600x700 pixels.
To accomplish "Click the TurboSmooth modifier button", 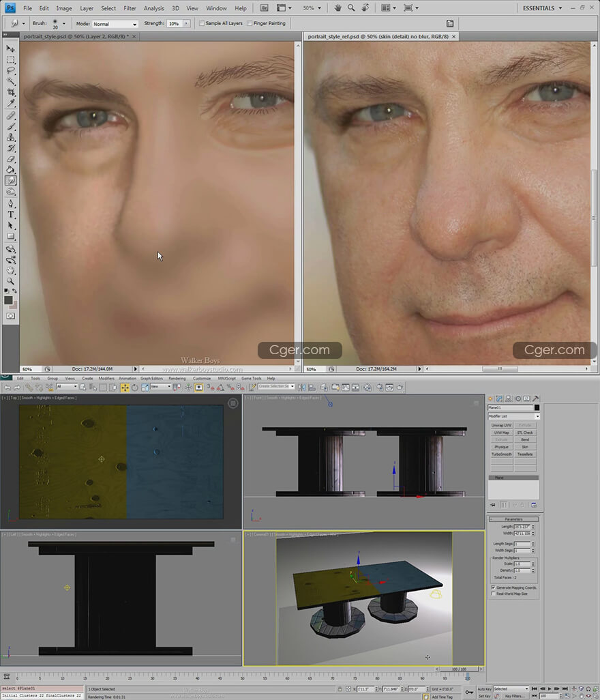I will [501, 454].
